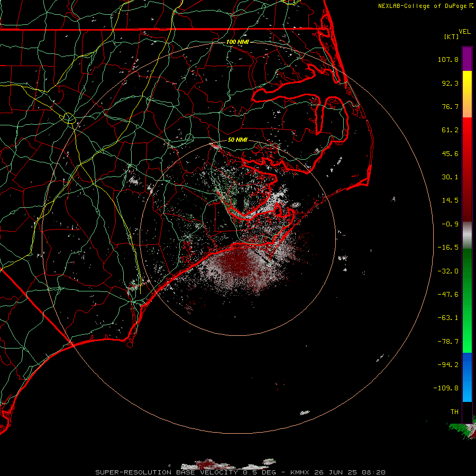The height and width of the screenshot is (476, 476).
Task: Click the 100 NMI range ring label
Action: pyautogui.click(x=237, y=42)
